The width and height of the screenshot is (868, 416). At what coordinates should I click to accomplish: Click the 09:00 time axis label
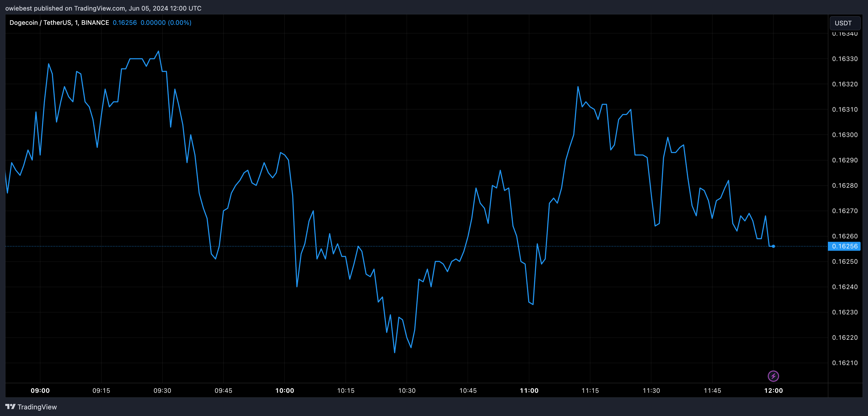pyautogui.click(x=40, y=390)
